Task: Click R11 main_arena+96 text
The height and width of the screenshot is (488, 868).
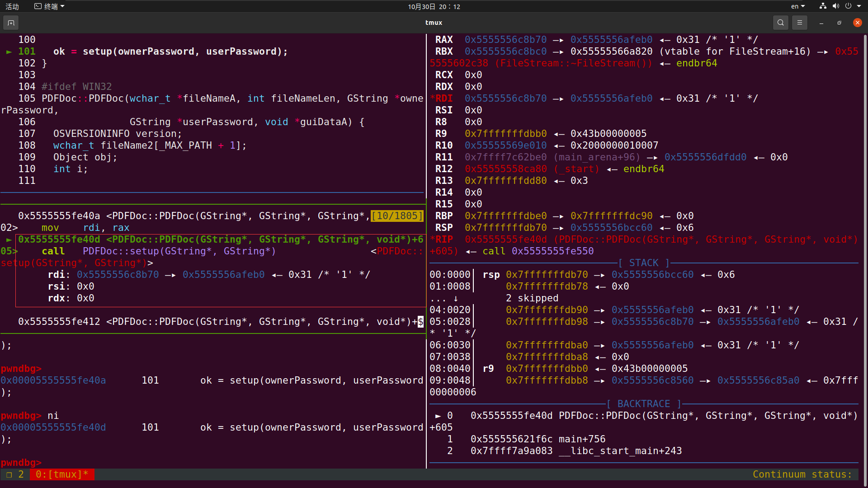Action: (x=597, y=157)
